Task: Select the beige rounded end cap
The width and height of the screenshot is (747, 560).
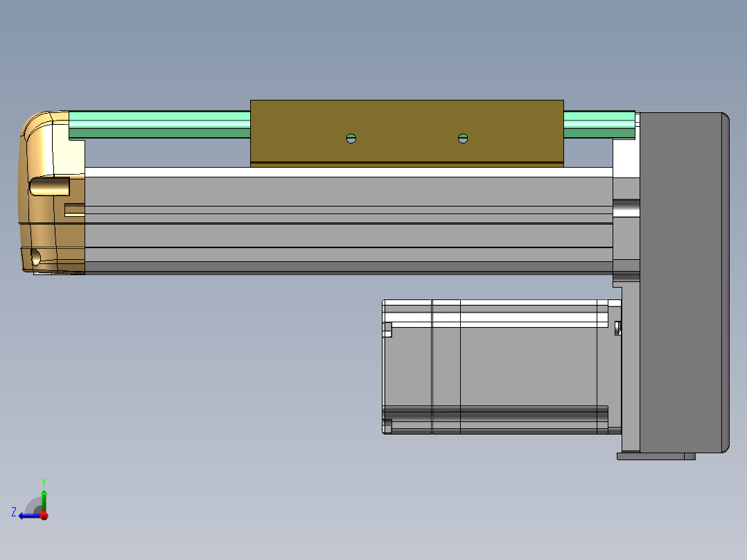Action: click(51, 193)
